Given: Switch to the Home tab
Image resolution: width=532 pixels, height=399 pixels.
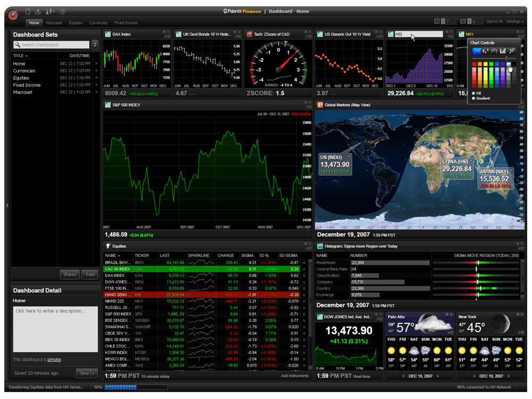Looking at the screenshot, I should click(34, 23).
